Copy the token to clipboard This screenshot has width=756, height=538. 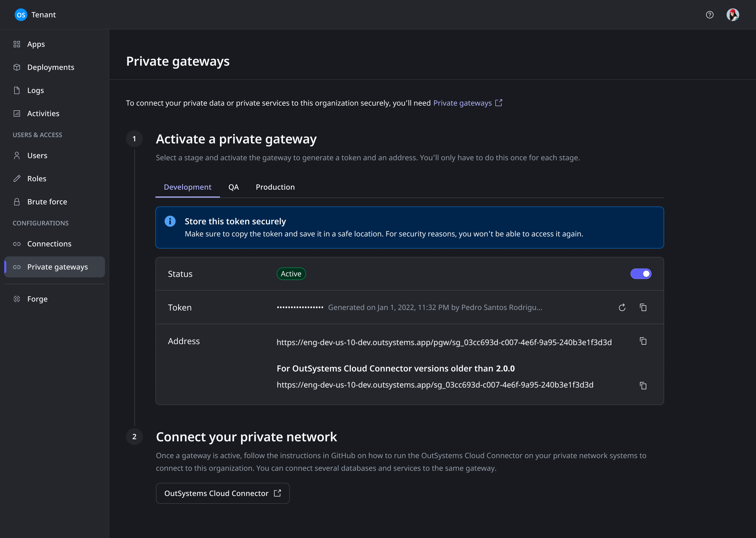click(x=643, y=307)
